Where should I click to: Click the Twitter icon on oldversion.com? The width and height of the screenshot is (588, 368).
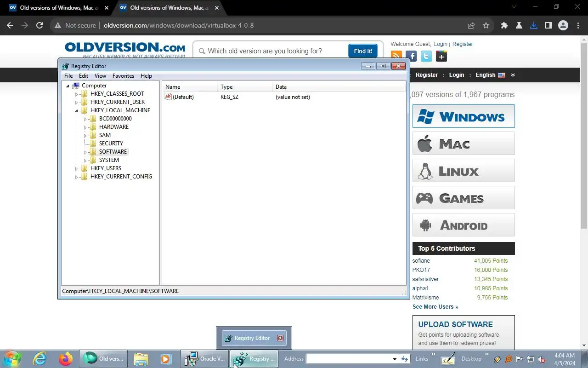(426, 57)
